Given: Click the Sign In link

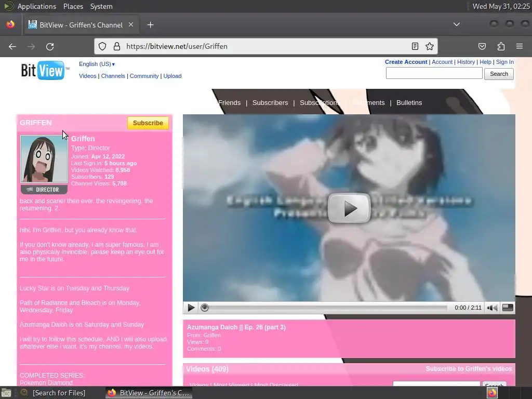Looking at the screenshot, I should click(x=505, y=62).
